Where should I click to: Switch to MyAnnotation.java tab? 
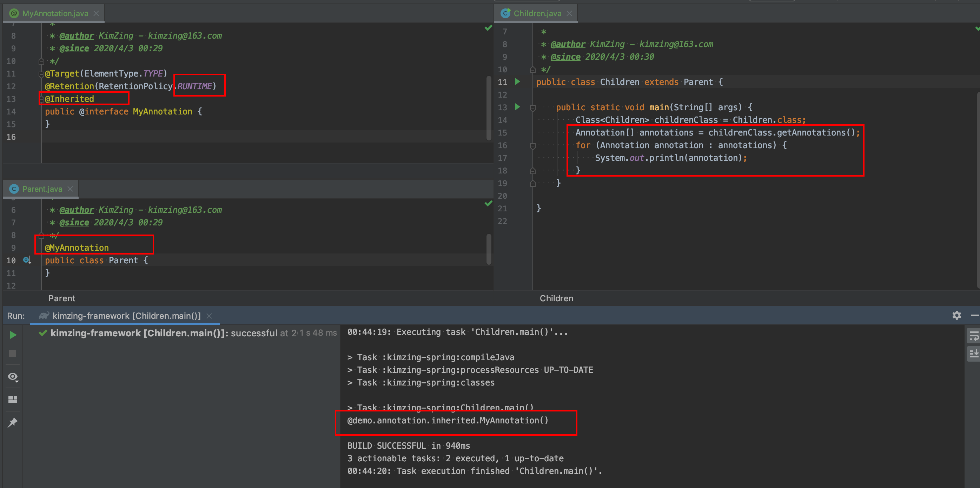[55, 13]
